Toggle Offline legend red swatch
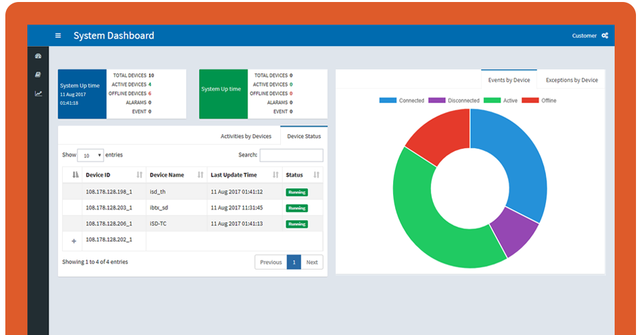644x335 pixels. coord(530,100)
